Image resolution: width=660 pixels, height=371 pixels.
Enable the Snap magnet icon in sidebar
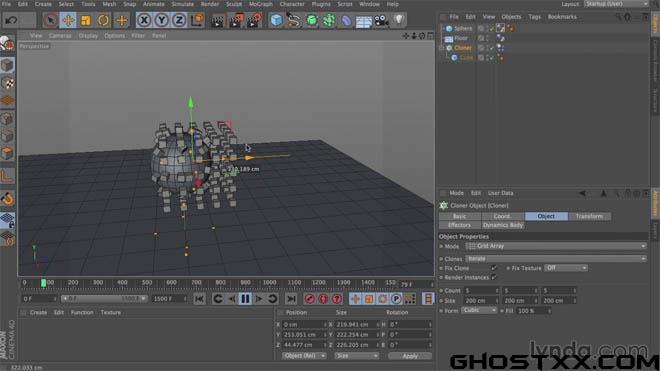[8, 199]
